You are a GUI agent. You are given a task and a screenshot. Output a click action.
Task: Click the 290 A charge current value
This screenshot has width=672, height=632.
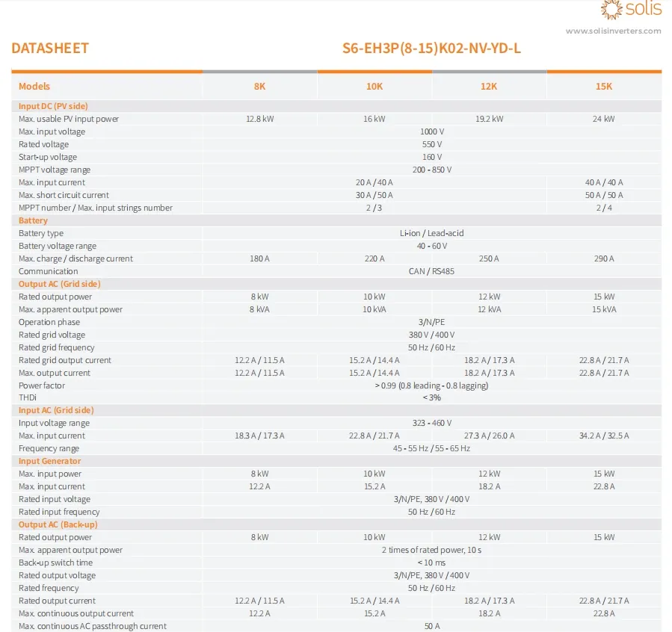604,258
